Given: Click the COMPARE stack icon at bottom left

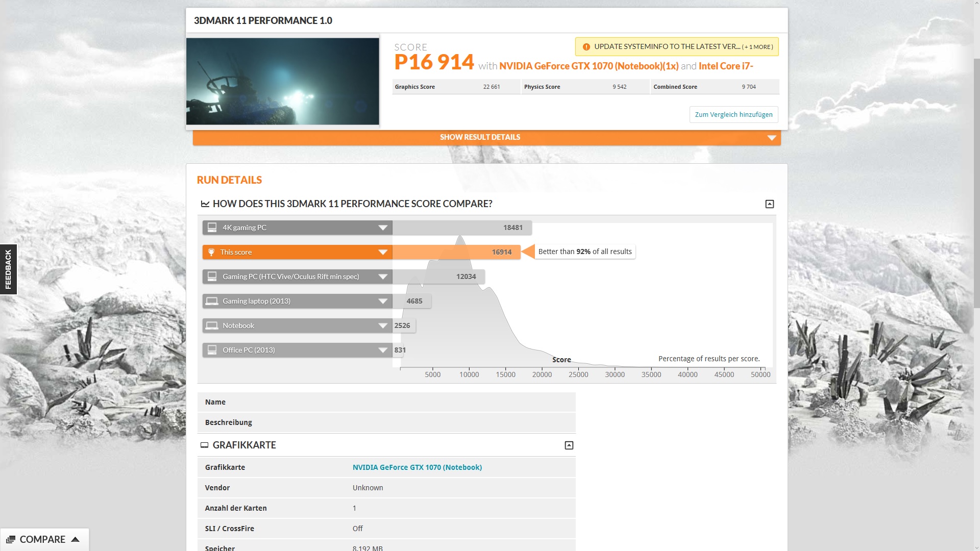Looking at the screenshot, I should [x=11, y=540].
